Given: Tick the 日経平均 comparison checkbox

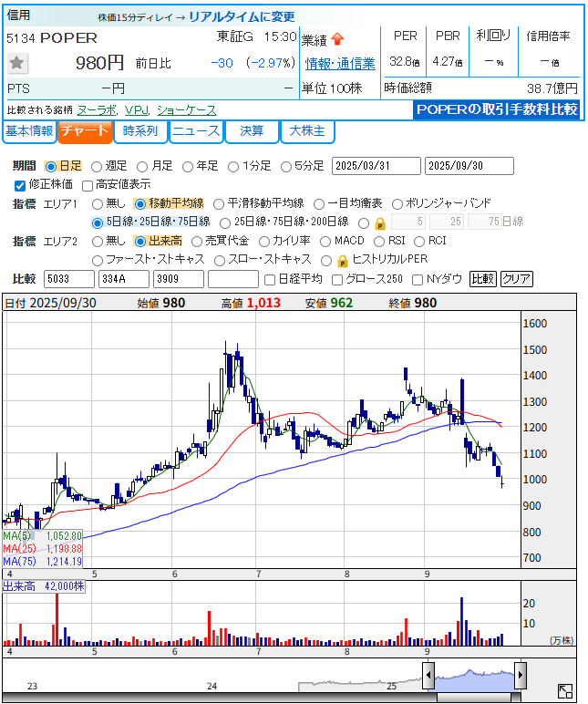Looking at the screenshot, I should (x=269, y=279).
